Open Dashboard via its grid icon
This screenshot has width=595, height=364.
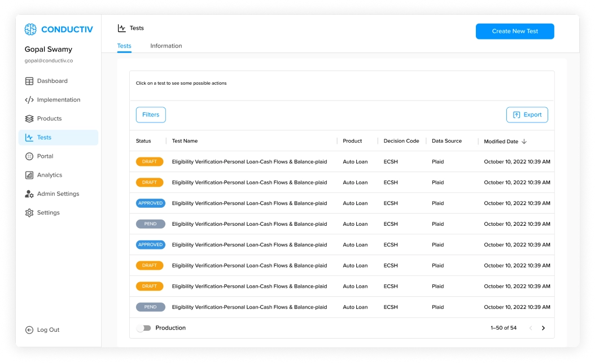[29, 81]
